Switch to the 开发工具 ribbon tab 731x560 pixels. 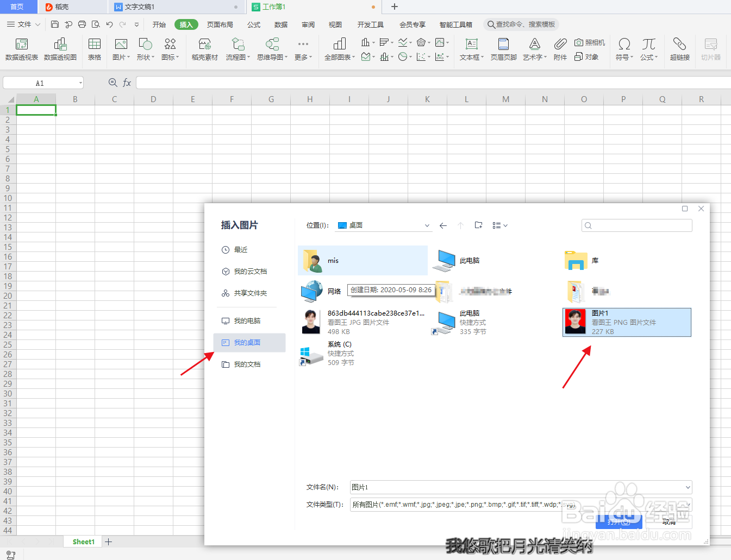click(371, 24)
